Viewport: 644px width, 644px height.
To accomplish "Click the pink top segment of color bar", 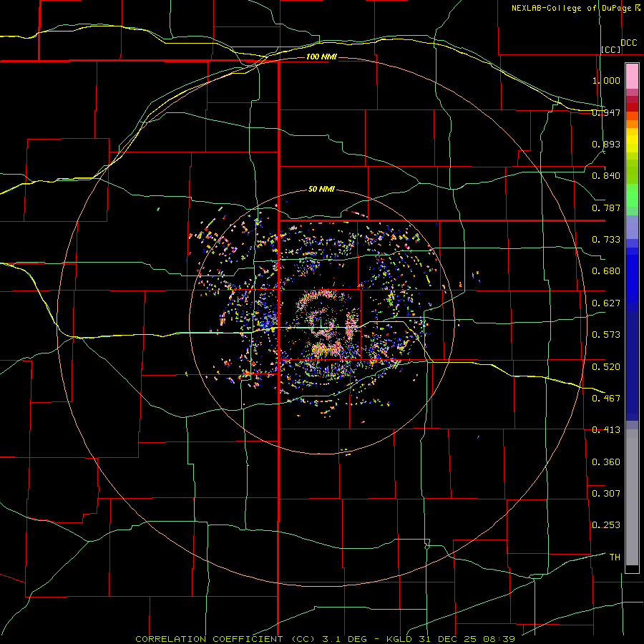I will (x=632, y=76).
